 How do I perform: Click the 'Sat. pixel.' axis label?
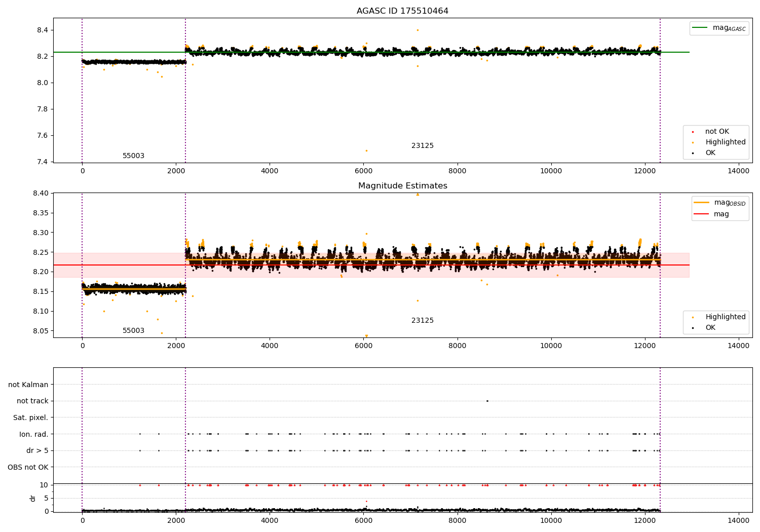(x=30, y=418)
